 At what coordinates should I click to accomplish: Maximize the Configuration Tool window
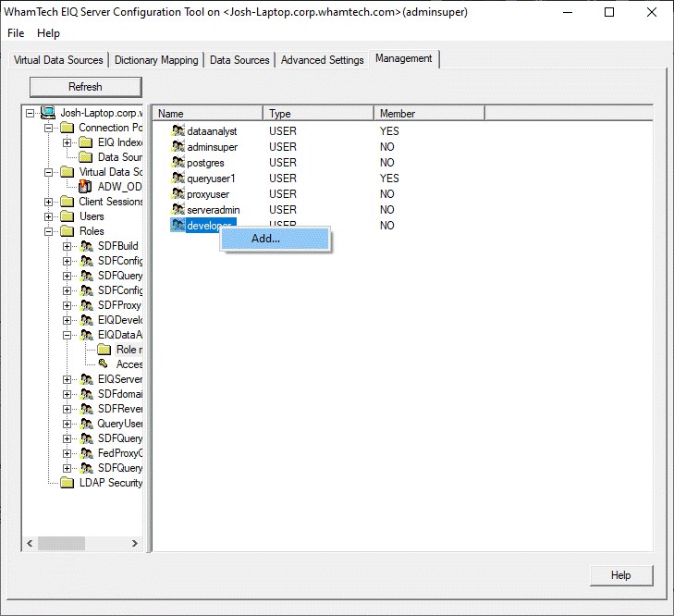[x=609, y=12]
